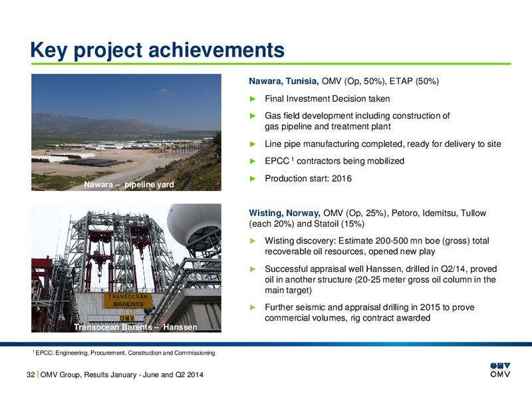
Task: Click 'Final Investment Decision taken' bullet
Action: pyautogui.click(x=327, y=98)
